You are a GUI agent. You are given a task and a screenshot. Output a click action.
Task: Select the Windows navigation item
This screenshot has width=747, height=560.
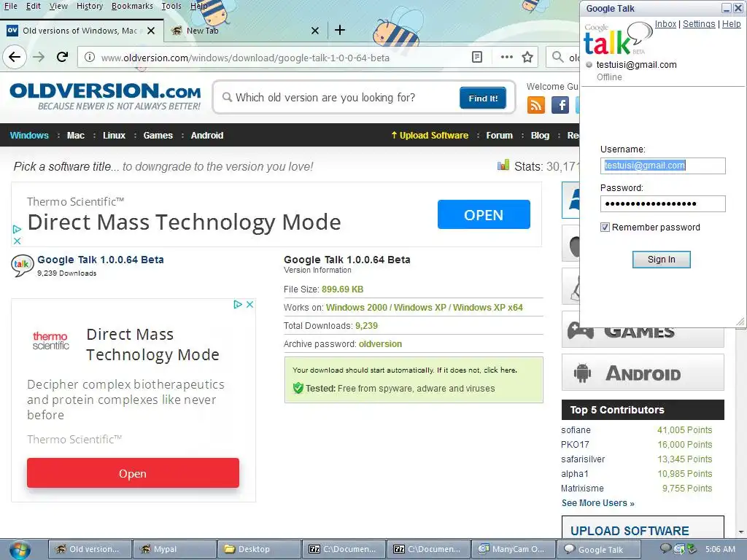tap(29, 135)
